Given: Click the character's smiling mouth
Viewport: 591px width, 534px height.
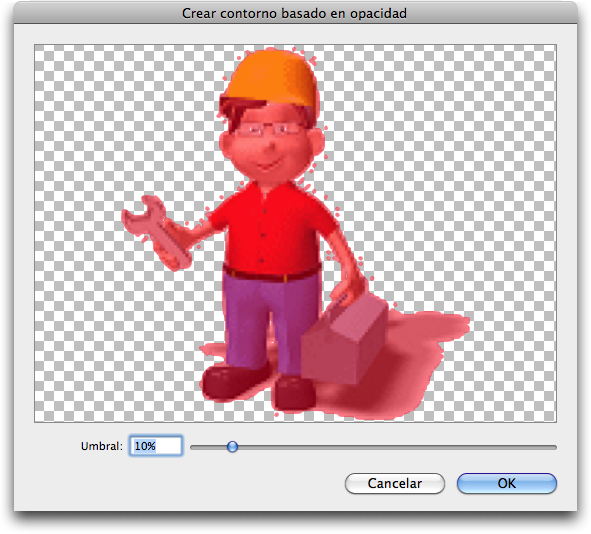Looking at the screenshot, I should tap(267, 165).
